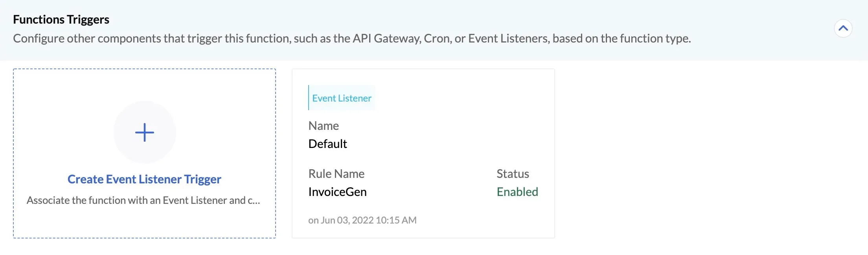
Task: Click the Name field label
Action: tap(324, 126)
